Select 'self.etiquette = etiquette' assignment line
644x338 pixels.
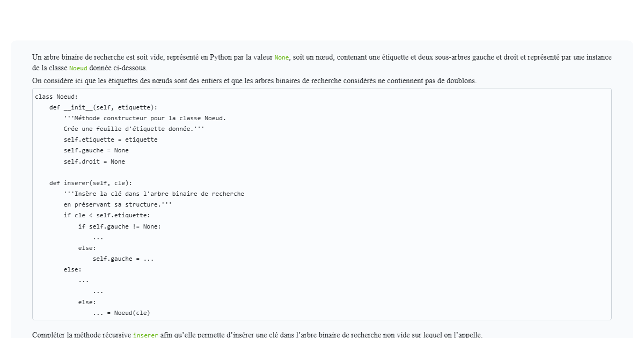[110, 139]
